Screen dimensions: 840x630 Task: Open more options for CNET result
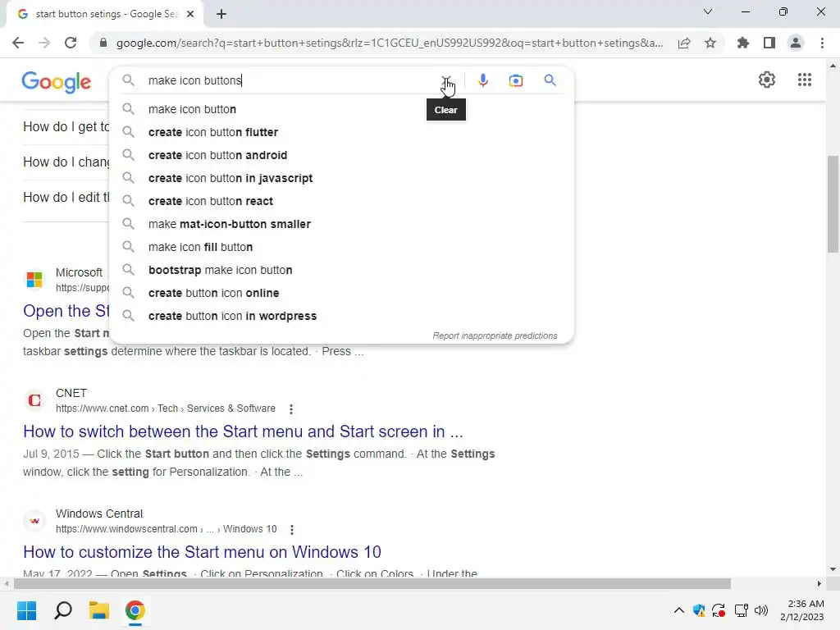(x=291, y=409)
